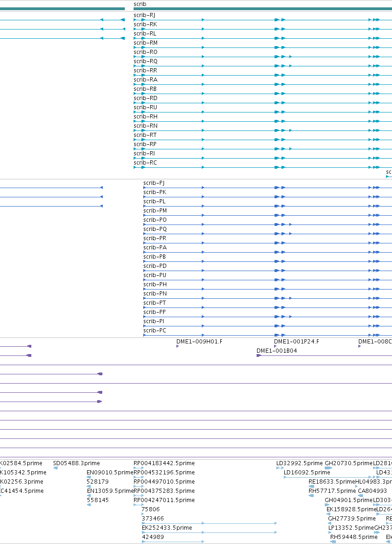Click the RH59448.5prime EST label
This screenshot has height=544, width=392.
[354, 537]
